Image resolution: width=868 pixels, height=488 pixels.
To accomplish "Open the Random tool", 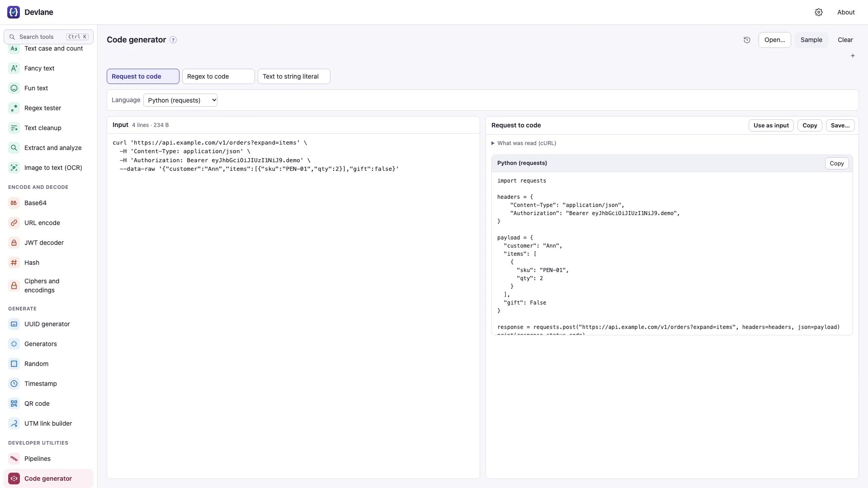I will pos(48,364).
